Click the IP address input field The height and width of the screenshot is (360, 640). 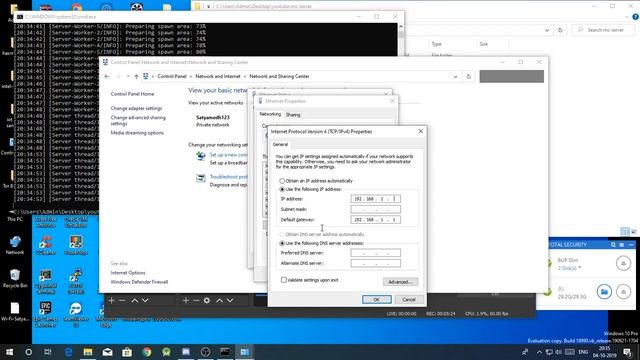pos(376,199)
